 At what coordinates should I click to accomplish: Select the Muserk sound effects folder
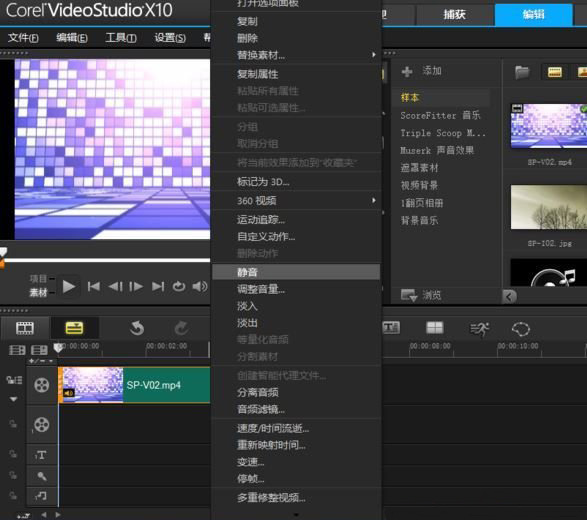coord(437,150)
